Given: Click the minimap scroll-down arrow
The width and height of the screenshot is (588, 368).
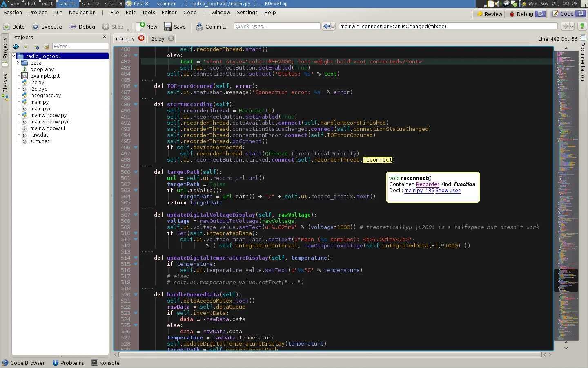Looking at the screenshot, I should click(566, 348).
